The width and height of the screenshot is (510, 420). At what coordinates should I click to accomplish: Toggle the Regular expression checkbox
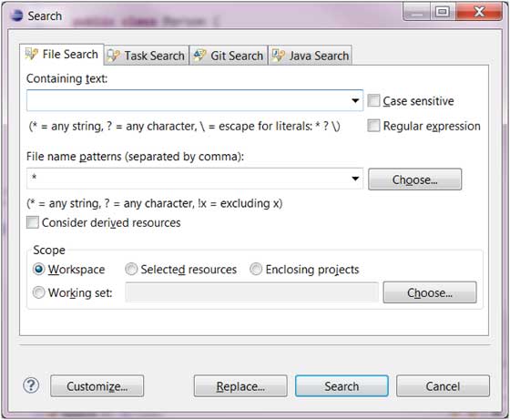point(373,126)
